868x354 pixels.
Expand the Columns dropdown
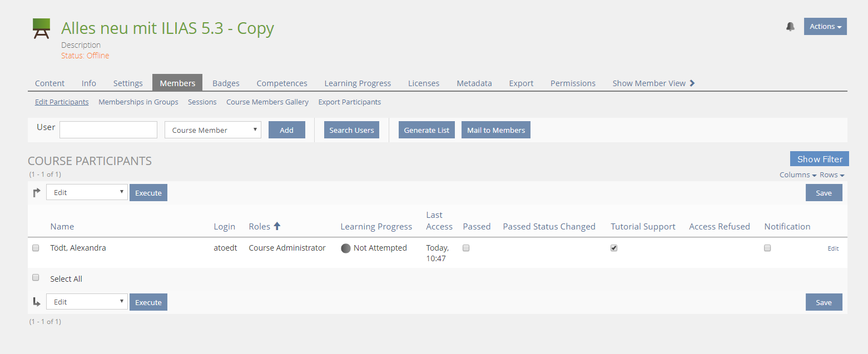[798, 175]
